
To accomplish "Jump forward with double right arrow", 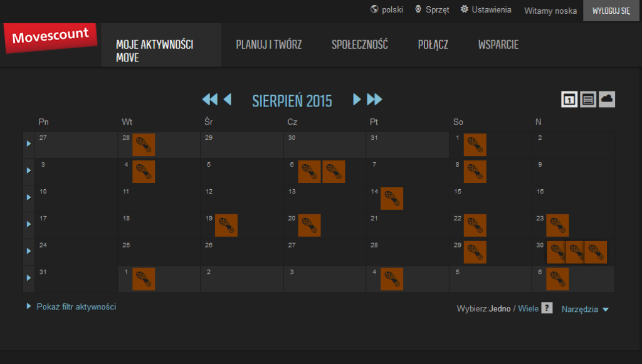I will pyautogui.click(x=375, y=99).
